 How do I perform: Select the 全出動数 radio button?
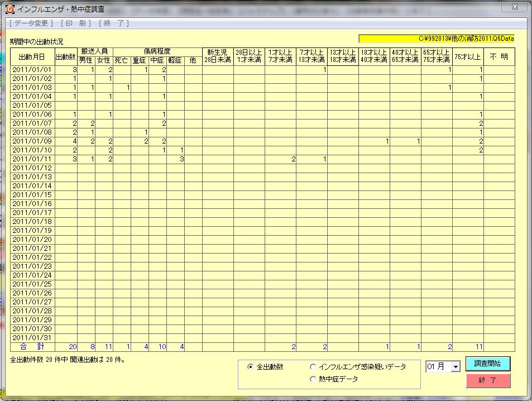pyautogui.click(x=250, y=367)
